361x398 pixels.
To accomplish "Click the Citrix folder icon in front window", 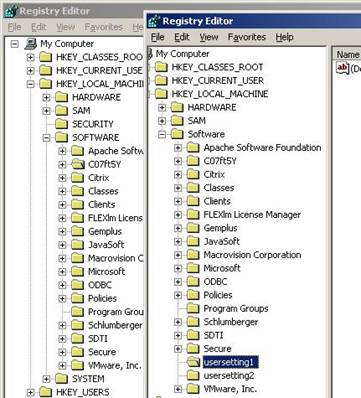I will tap(193, 174).
